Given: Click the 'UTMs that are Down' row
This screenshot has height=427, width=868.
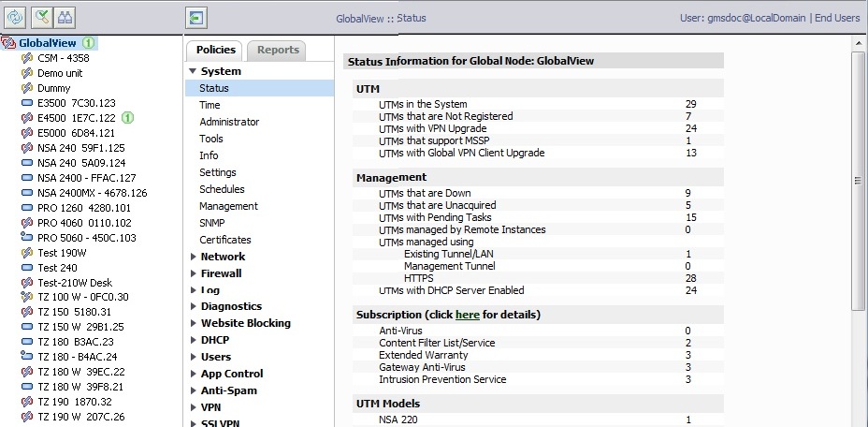Looking at the screenshot, I should tap(538, 193).
